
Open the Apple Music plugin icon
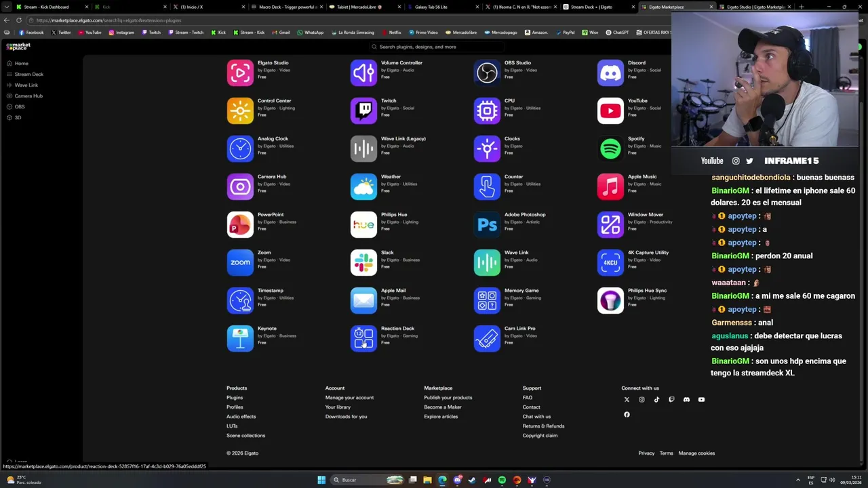610,186
